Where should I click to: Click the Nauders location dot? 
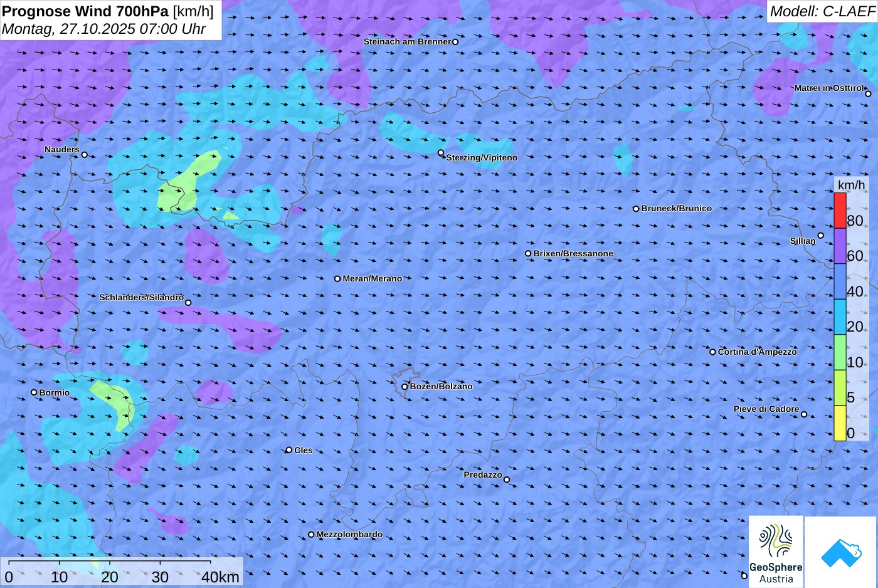pos(85,155)
